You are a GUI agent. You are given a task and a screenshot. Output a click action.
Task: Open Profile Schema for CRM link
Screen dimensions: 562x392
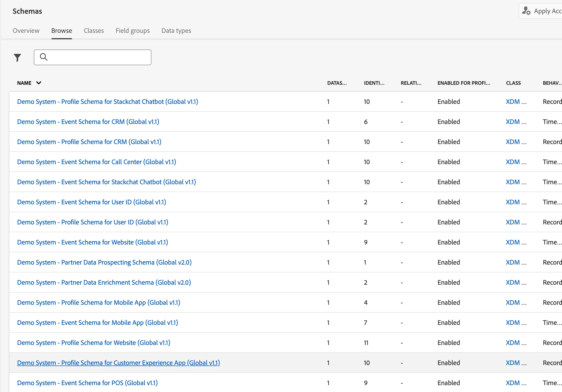coord(89,142)
